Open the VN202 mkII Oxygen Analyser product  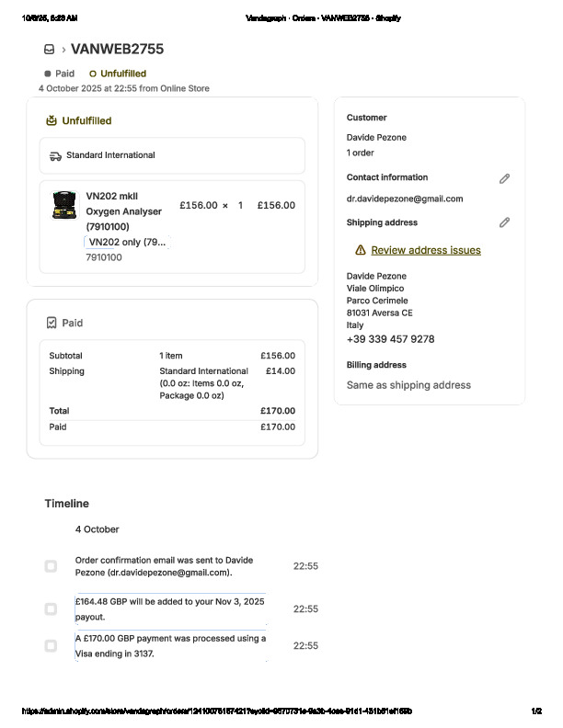click(123, 210)
